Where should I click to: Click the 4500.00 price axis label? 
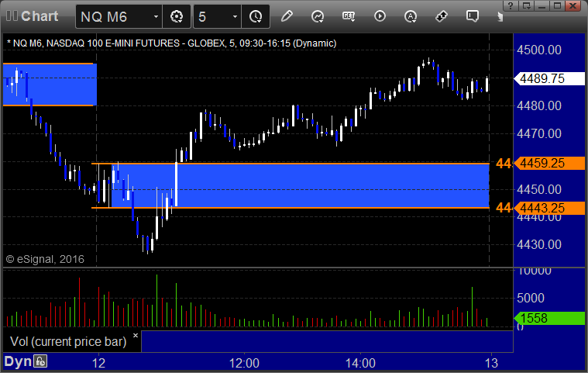[539, 50]
